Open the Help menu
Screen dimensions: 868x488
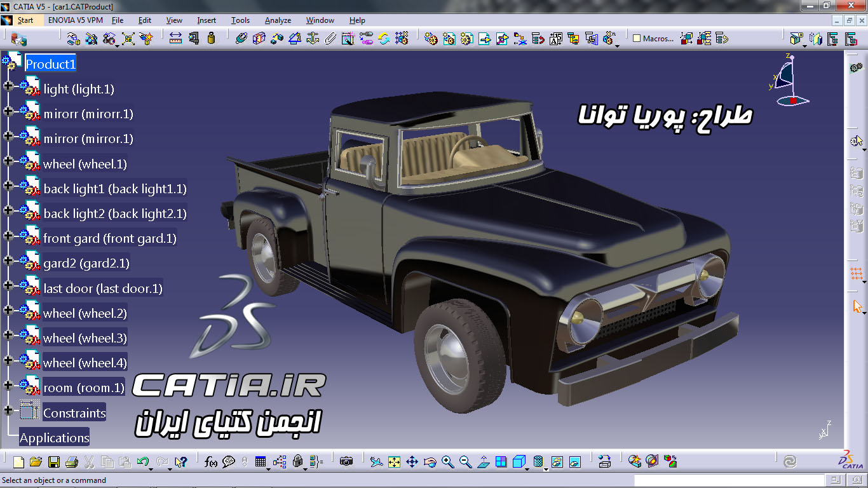click(x=357, y=20)
